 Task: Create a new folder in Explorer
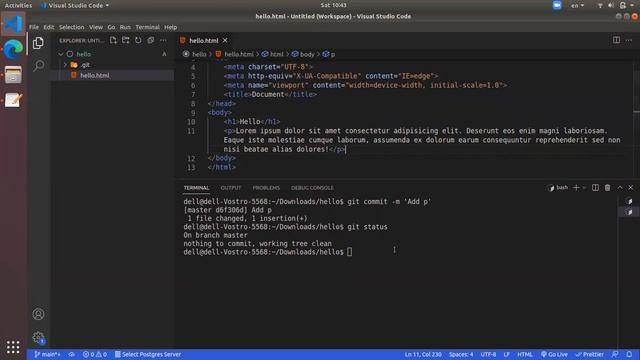[126, 40]
